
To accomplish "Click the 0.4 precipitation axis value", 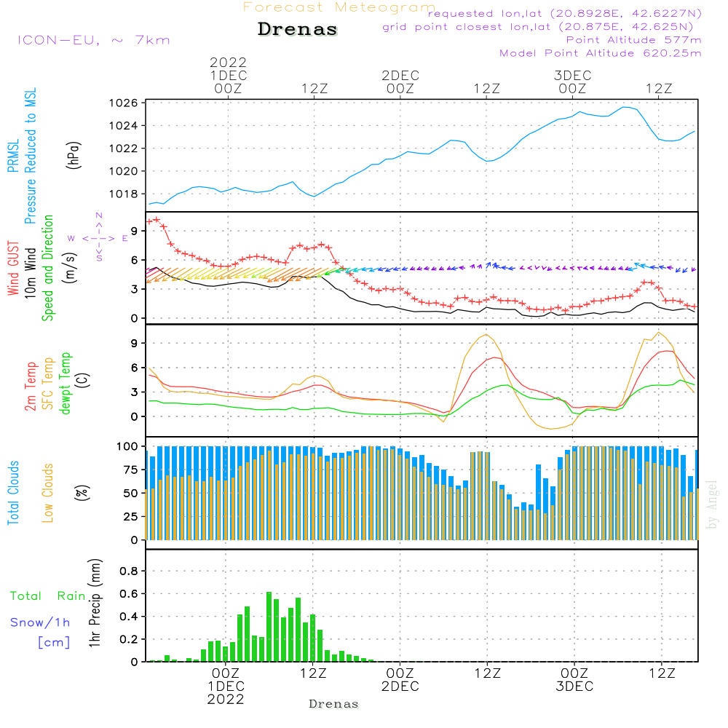I will click(129, 617).
